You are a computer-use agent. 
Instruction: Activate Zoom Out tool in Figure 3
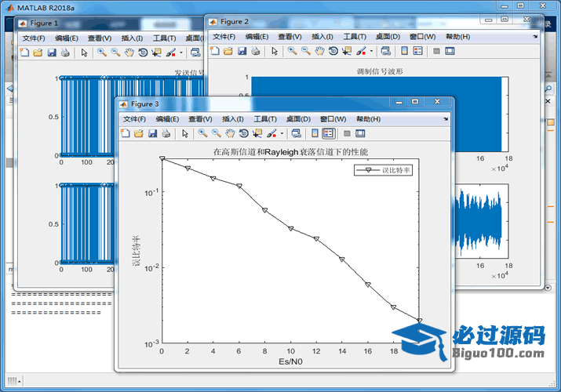click(216, 133)
